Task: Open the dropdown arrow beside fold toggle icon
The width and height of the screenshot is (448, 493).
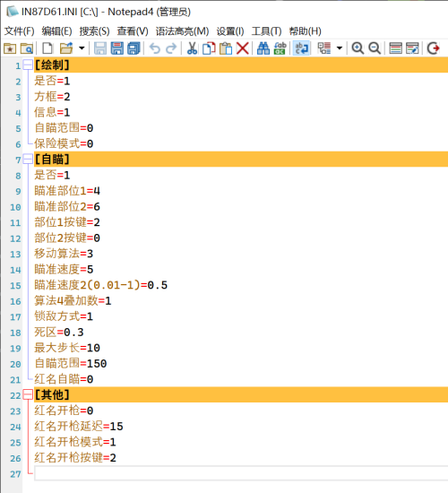Action: pyautogui.click(x=340, y=48)
